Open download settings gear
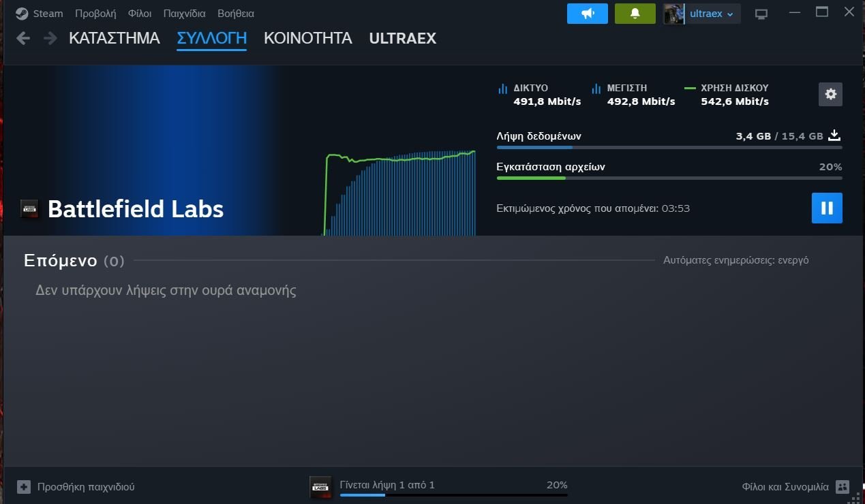Viewport: 865px width, 504px height. point(830,95)
